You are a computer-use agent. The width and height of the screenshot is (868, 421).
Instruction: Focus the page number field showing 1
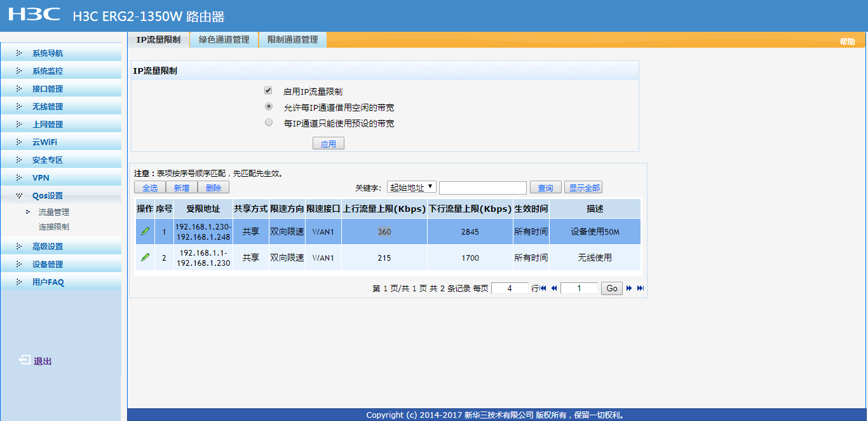[x=580, y=288]
